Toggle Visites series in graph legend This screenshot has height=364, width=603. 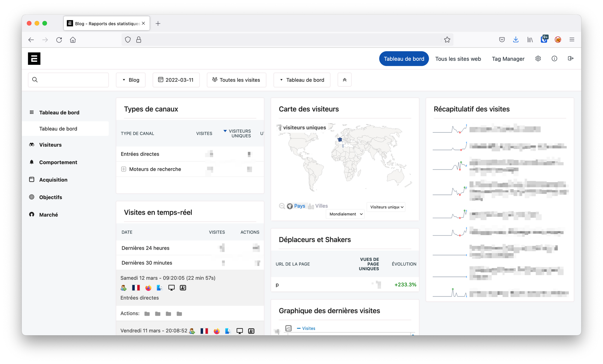[x=306, y=328]
